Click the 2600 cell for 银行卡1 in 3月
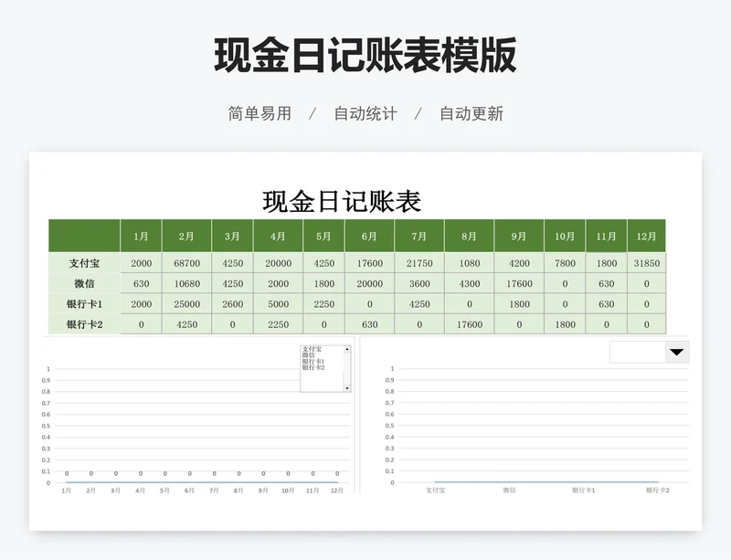The image size is (731, 560). [232, 304]
